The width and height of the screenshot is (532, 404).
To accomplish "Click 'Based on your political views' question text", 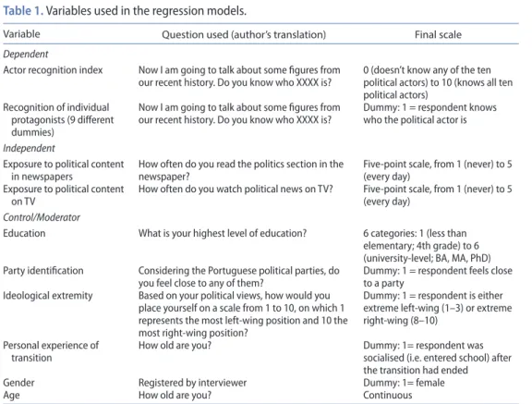I will 243,314.
